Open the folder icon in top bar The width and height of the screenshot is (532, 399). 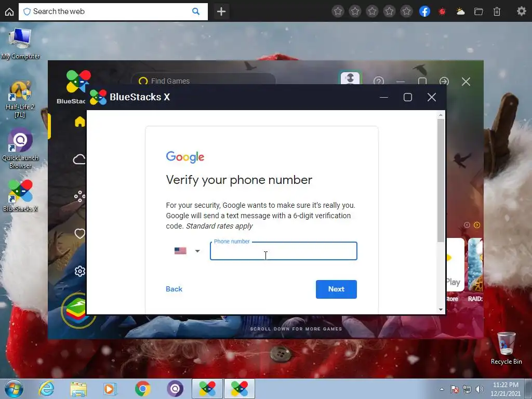[478, 11]
